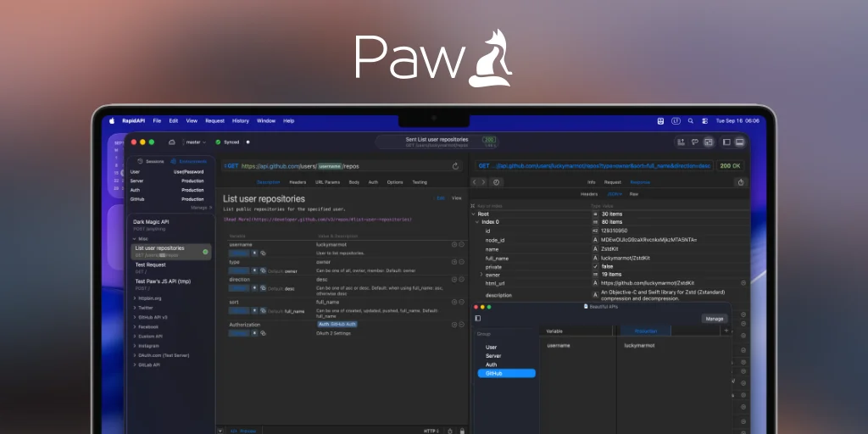
Task: Toggle the private false checkbox value
Action: click(x=595, y=266)
